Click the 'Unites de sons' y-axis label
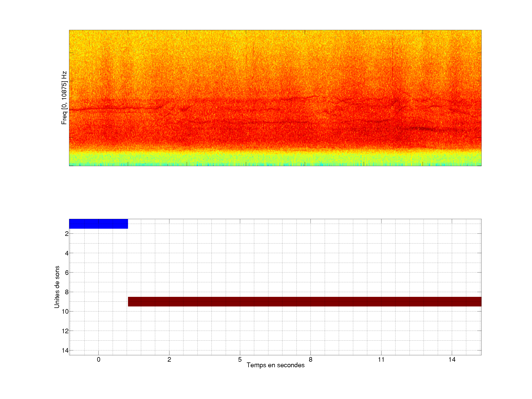Image resolution: width=532 pixels, height=399 pixels. [57, 287]
